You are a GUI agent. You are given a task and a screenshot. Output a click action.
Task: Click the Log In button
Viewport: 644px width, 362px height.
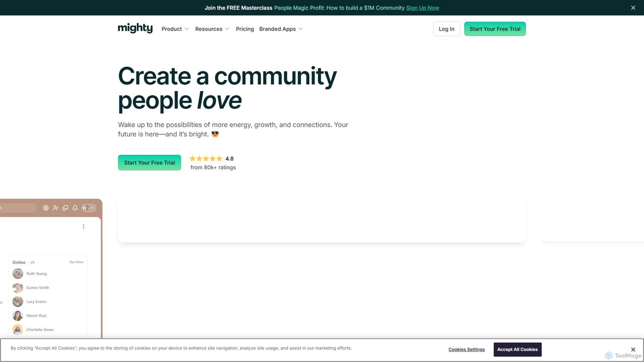[x=446, y=29]
